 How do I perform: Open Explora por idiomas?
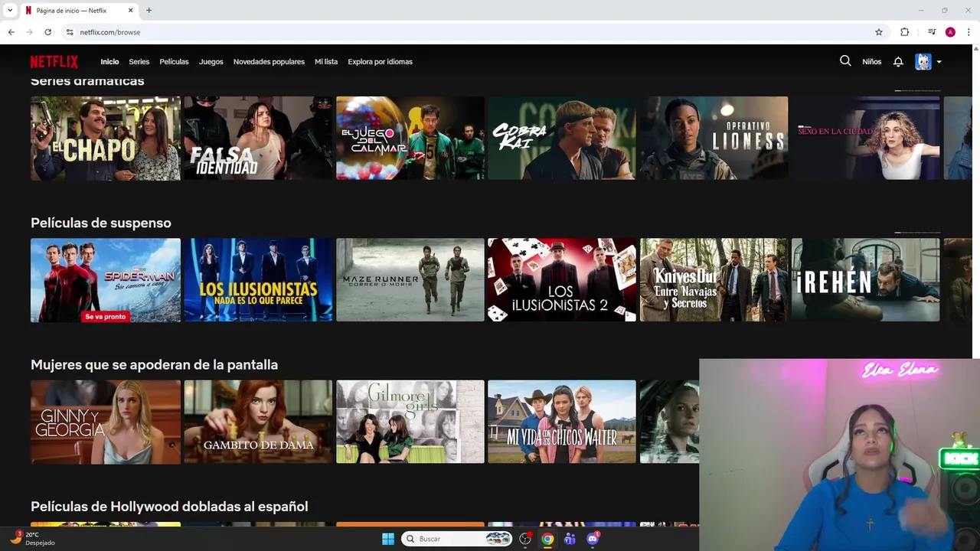click(x=380, y=62)
